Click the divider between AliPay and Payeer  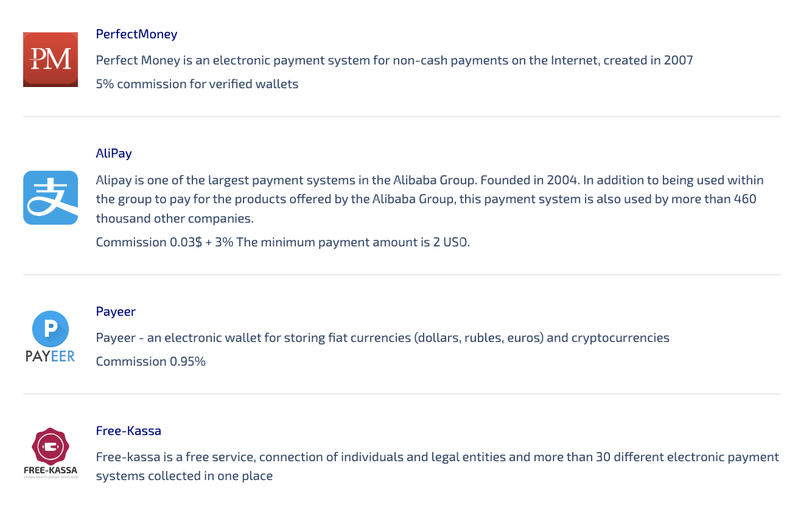point(402,274)
